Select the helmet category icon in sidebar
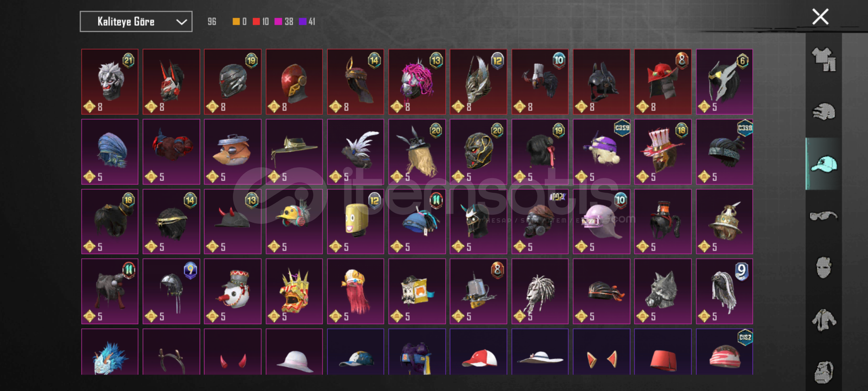Viewport: 868px width, 391px height. pyautogui.click(x=824, y=112)
